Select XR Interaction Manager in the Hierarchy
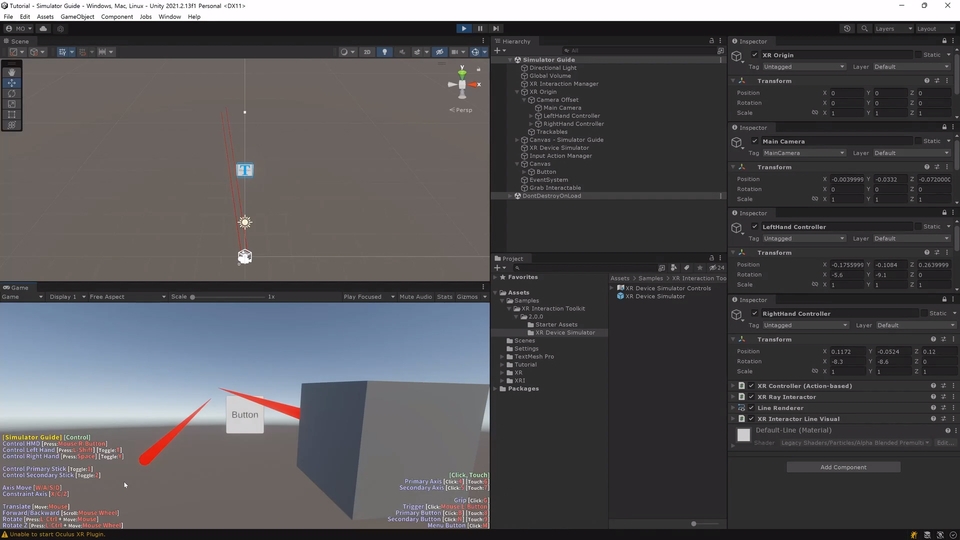Screen dimensions: 960x540 [563, 84]
